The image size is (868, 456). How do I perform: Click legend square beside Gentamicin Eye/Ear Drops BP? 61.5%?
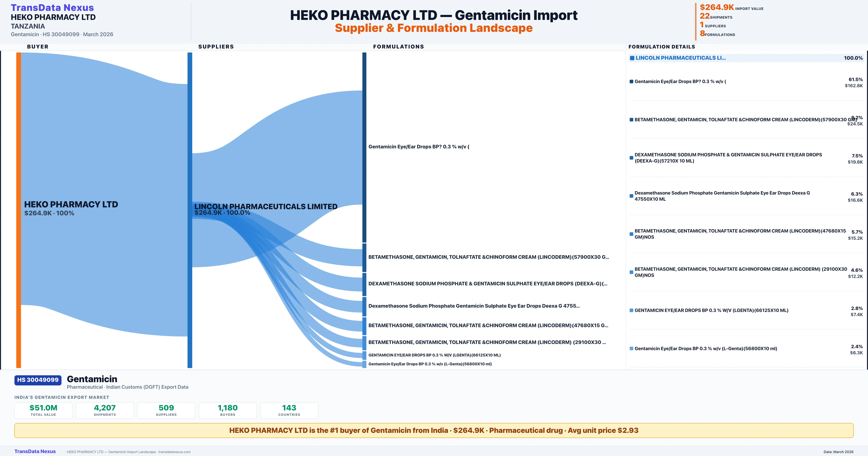pyautogui.click(x=631, y=82)
